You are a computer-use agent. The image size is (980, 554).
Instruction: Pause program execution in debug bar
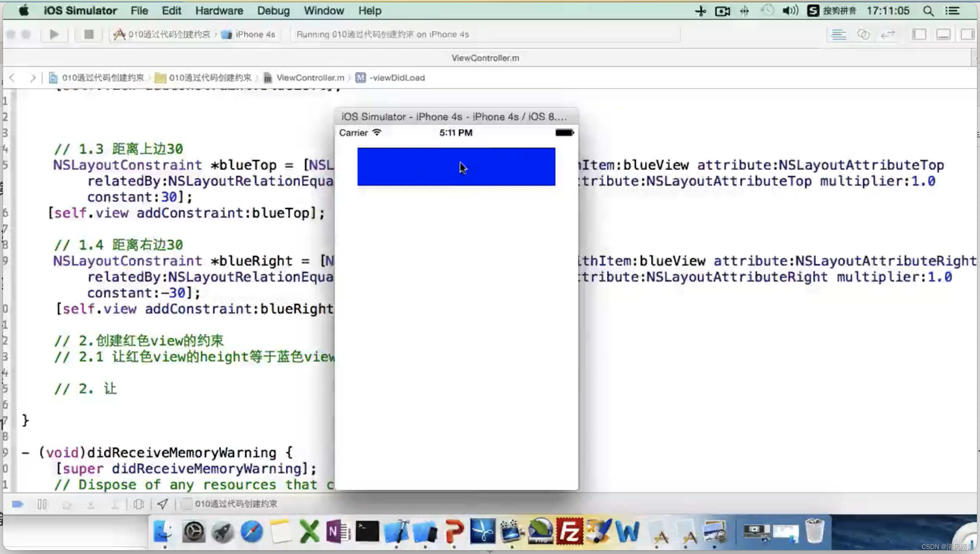(x=42, y=504)
